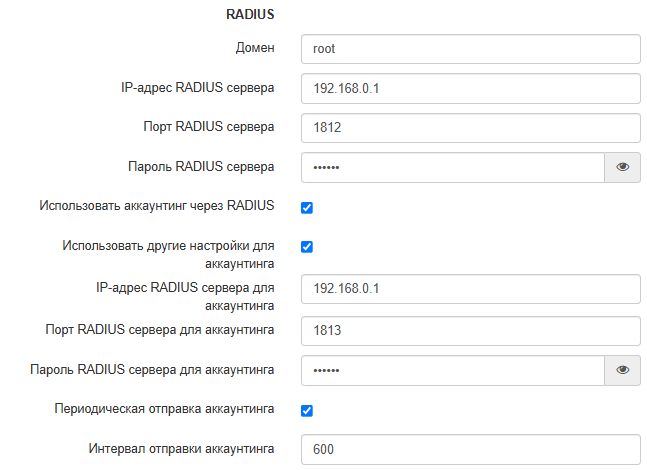Click the 'Интервал отправки аккаунтинга' label
This screenshot has width=647, height=470.
point(181,449)
